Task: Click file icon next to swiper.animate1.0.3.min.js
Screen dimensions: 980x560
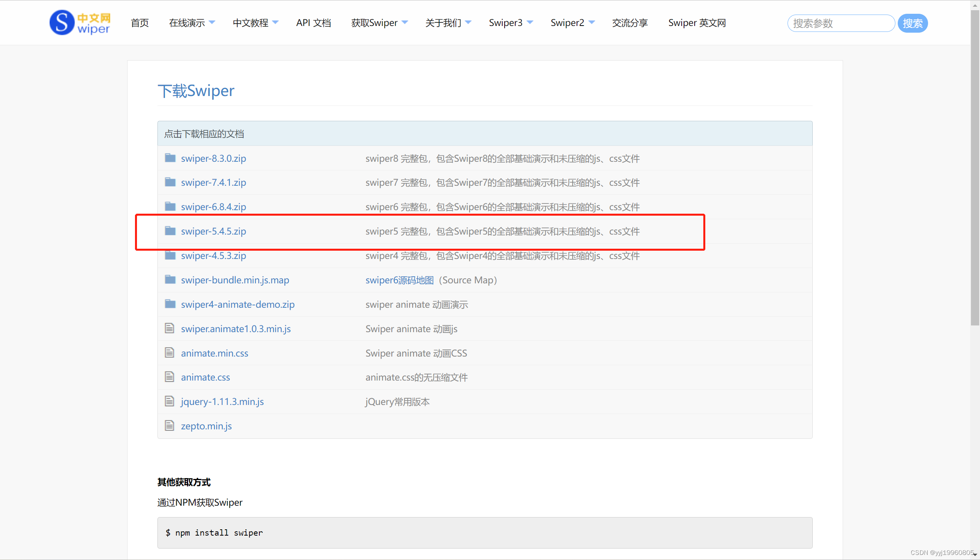Action: tap(170, 328)
